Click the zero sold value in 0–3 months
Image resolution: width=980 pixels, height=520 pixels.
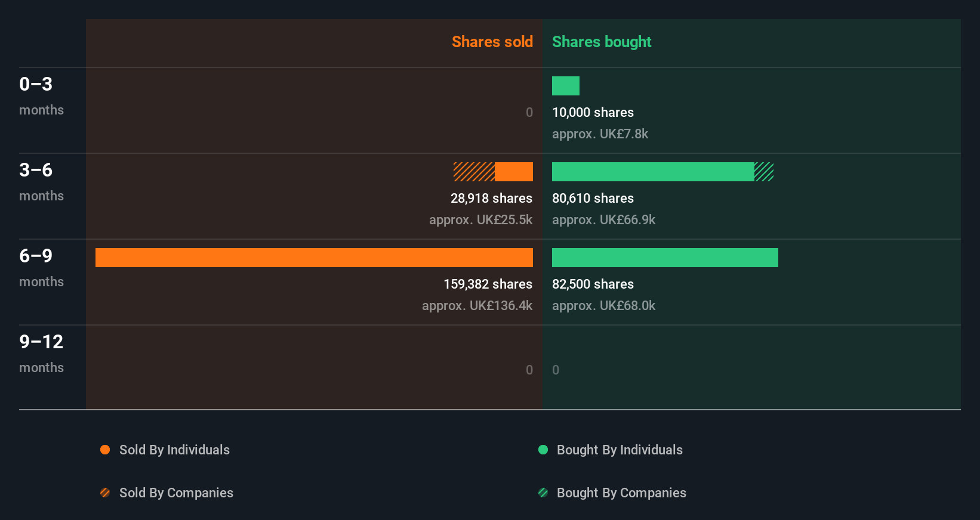(x=529, y=112)
